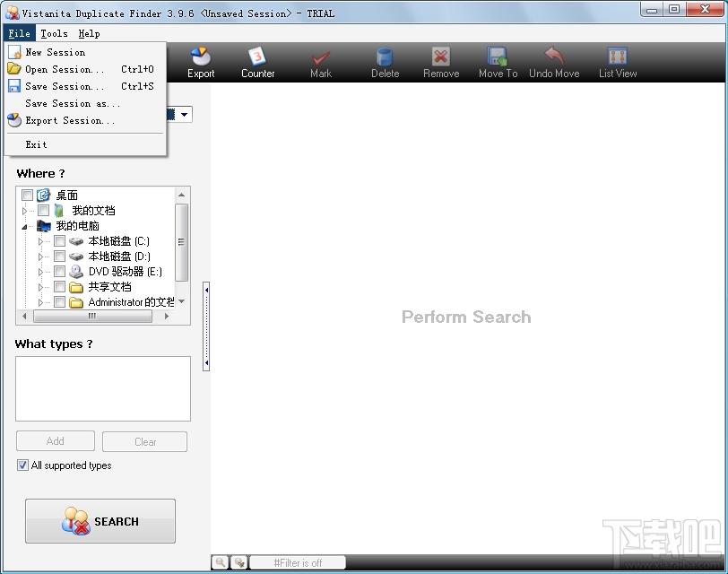Click the Administrator documents folder icon
728x574 pixels.
(76, 302)
